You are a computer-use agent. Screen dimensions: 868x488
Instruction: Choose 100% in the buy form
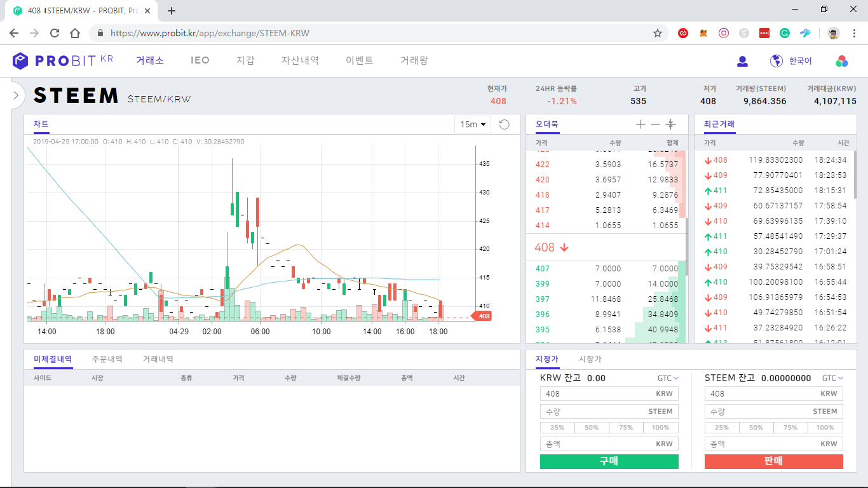661,428
